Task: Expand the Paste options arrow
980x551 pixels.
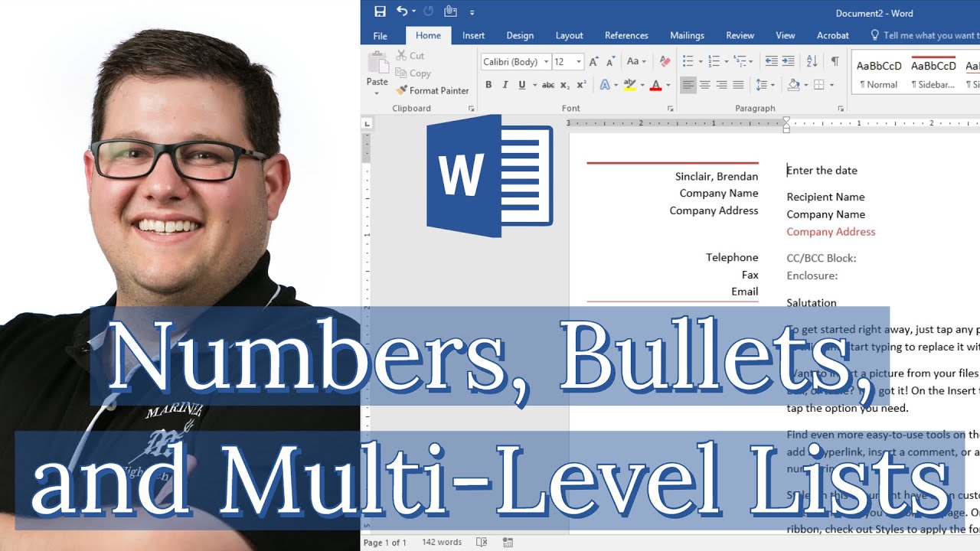Action: point(377,93)
